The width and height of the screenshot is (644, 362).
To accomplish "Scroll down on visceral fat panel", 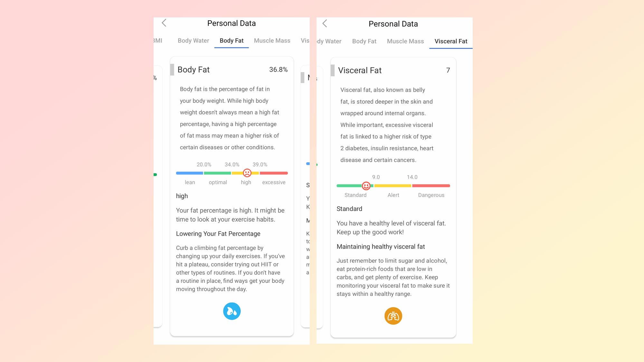I will click(x=393, y=316).
